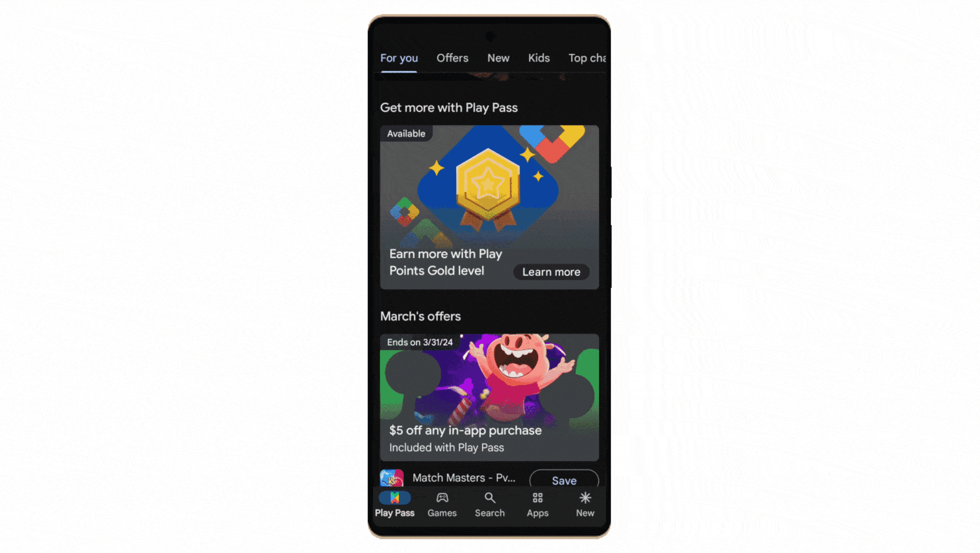This screenshot has width=980, height=553.
Task: Toggle Available status on Play Pass card
Action: pyautogui.click(x=405, y=133)
